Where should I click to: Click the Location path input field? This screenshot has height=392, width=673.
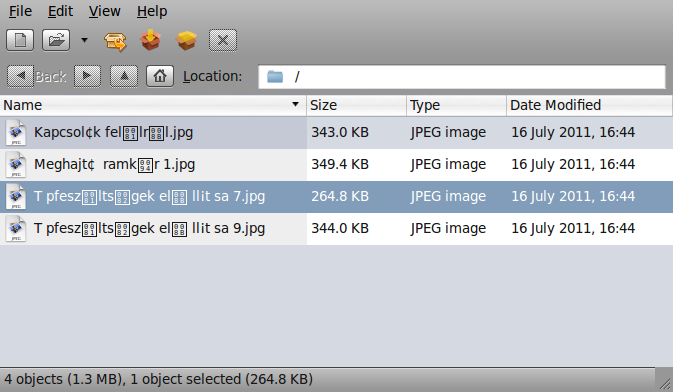(x=462, y=77)
